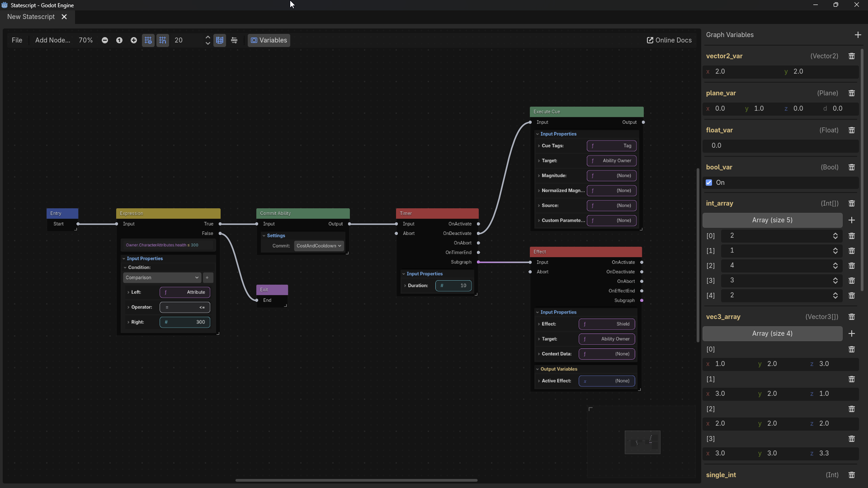The image size is (868, 488).
Task: Toggle grid visibility in graph toolbar
Action: (148, 40)
